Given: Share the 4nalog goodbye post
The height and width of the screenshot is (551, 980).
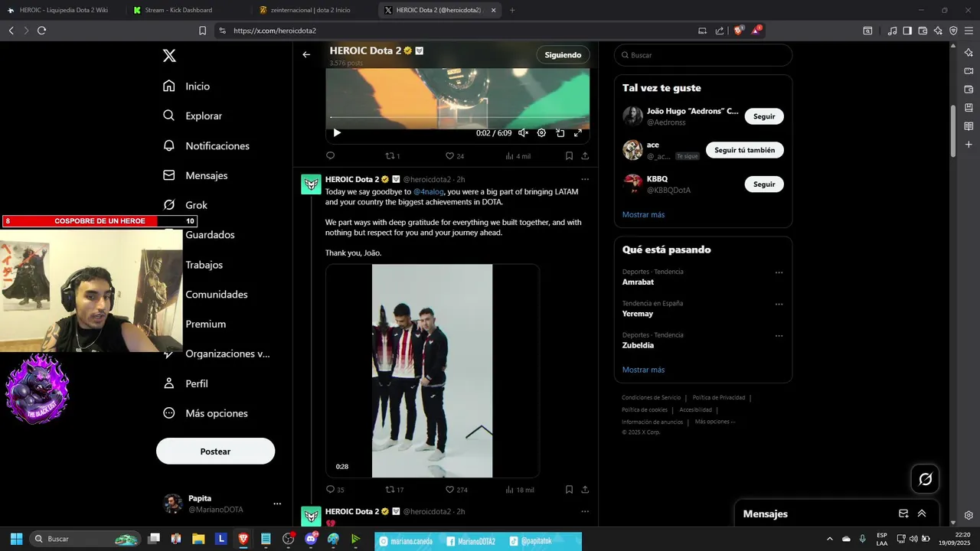Looking at the screenshot, I should point(585,490).
